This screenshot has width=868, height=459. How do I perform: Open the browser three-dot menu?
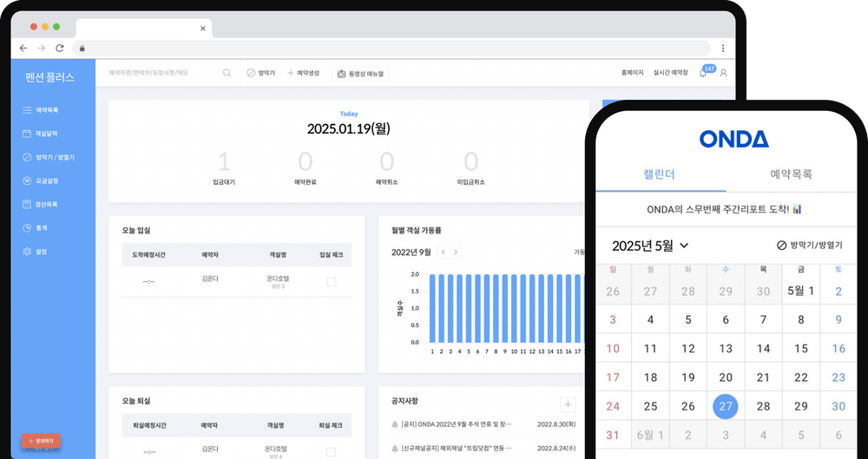click(723, 49)
